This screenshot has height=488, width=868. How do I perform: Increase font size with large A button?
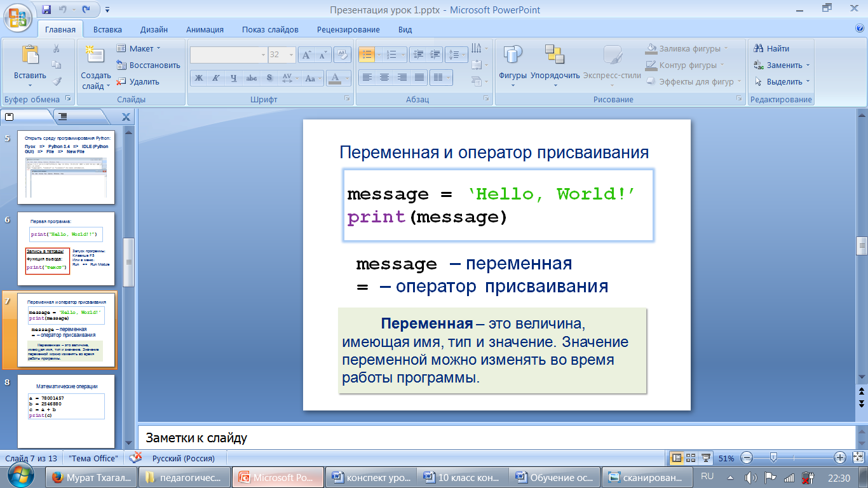[x=306, y=55]
